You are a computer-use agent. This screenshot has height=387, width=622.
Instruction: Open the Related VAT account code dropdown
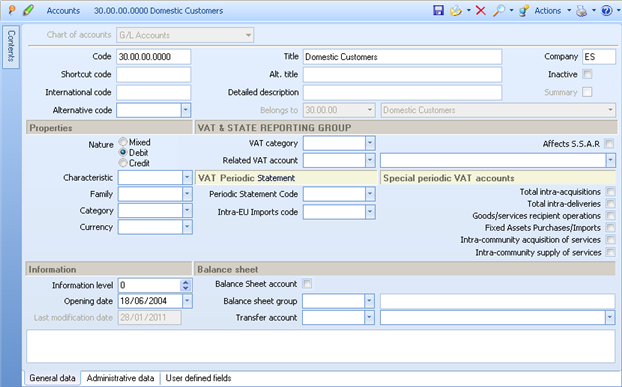click(x=370, y=160)
